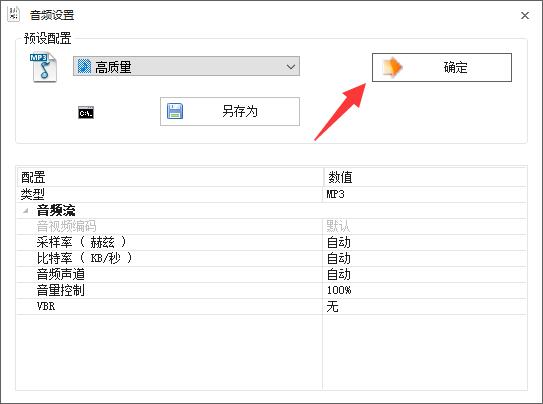This screenshot has width=543, height=404.
Task: Click the floppy disk save icon
Action: point(175,111)
